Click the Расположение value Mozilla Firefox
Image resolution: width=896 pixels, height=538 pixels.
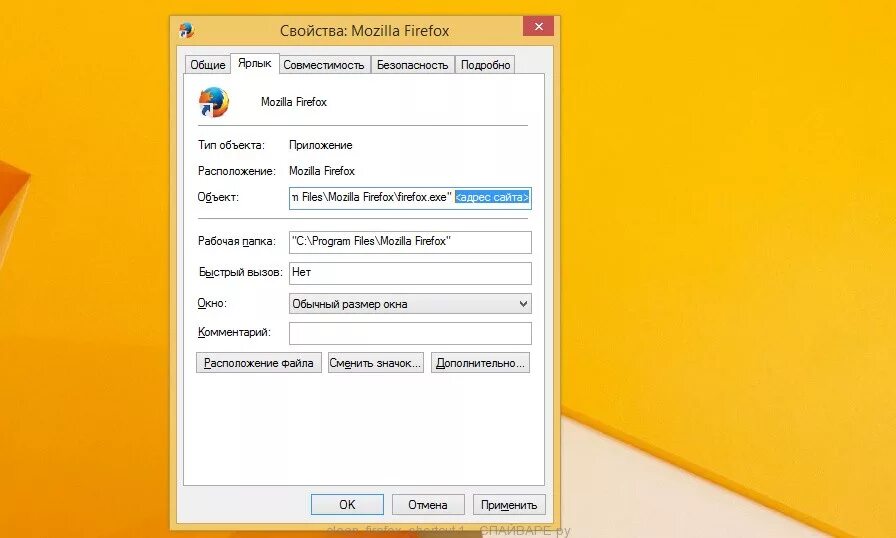pyautogui.click(x=322, y=171)
